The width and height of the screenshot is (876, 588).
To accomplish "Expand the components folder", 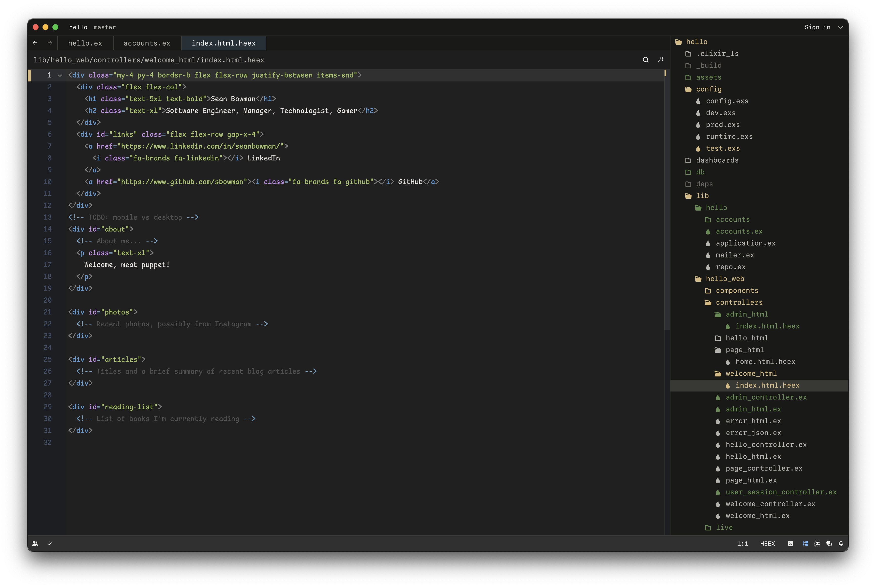I will [759, 290].
